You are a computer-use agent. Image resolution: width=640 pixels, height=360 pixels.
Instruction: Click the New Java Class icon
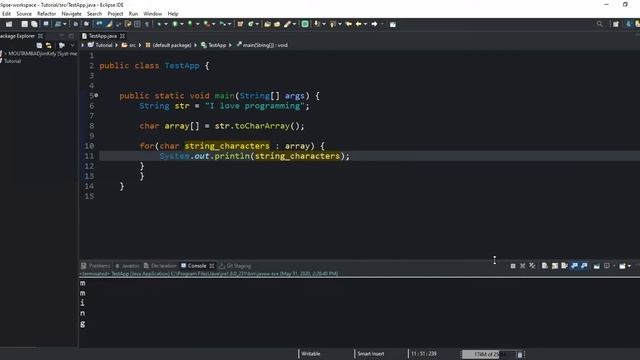pyautogui.click(x=251, y=24)
